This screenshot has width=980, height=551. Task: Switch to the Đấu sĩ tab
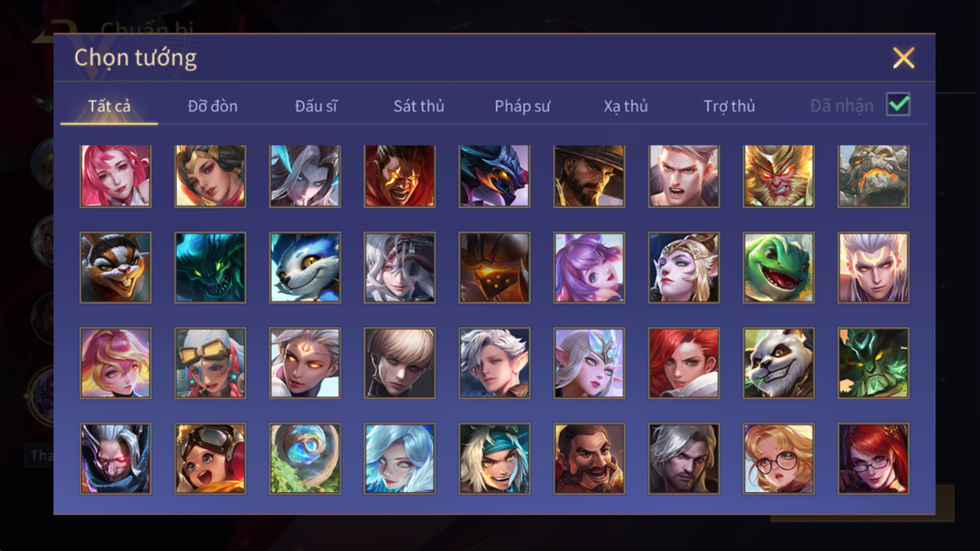[316, 106]
